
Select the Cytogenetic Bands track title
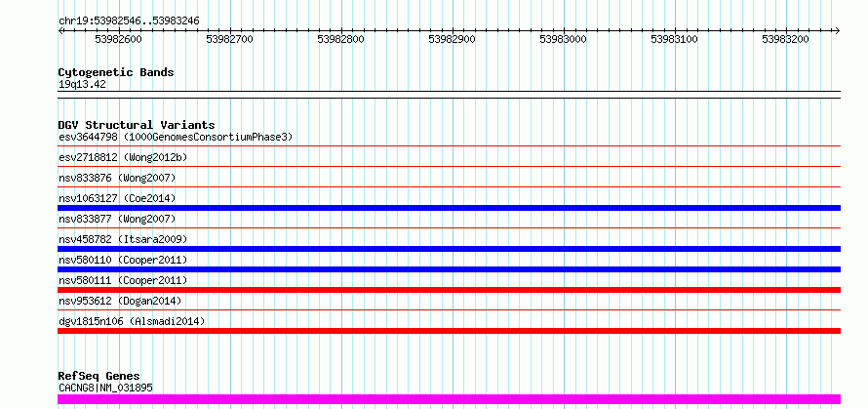tap(116, 72)
